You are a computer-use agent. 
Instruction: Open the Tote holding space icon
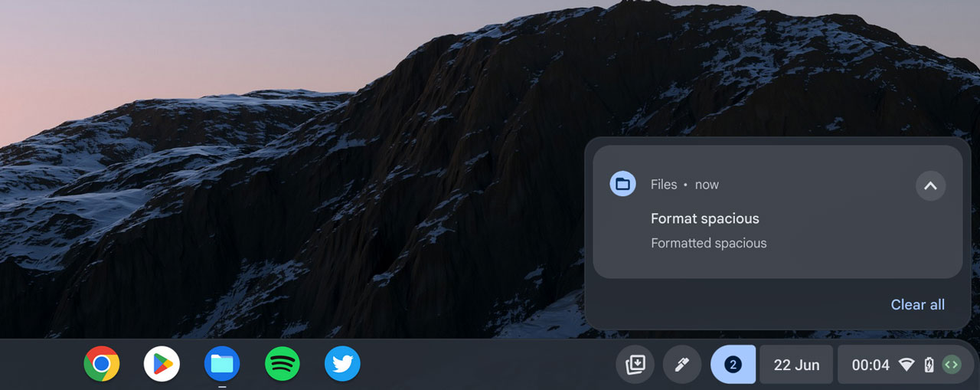635,365
